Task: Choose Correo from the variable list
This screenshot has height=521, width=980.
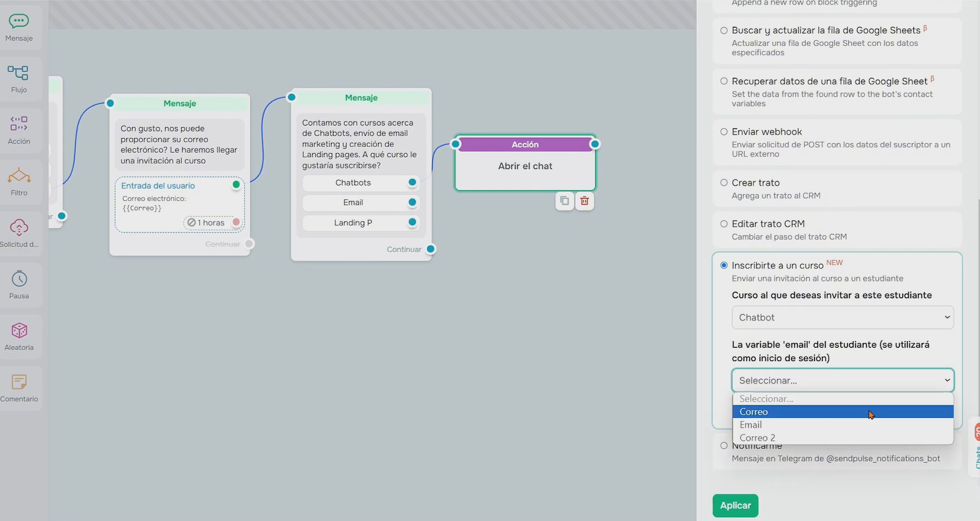Action: pos(842,412)
